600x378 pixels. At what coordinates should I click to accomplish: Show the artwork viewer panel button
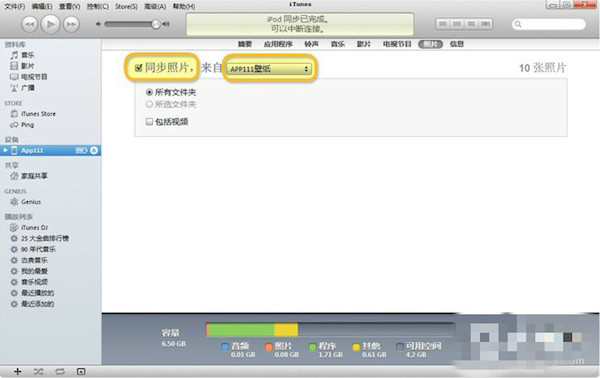(x=81, y=371)
